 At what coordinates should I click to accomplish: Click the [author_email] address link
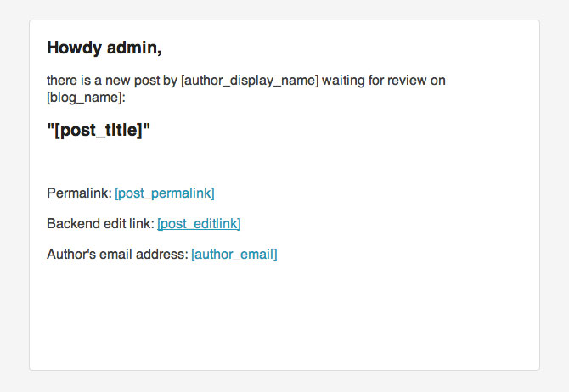tap(234, 255)
